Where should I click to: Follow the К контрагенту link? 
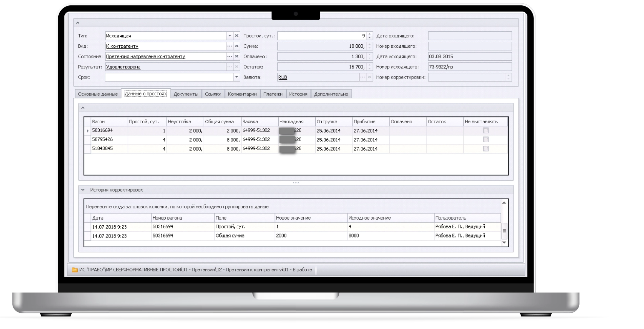[x=122, y=46]
